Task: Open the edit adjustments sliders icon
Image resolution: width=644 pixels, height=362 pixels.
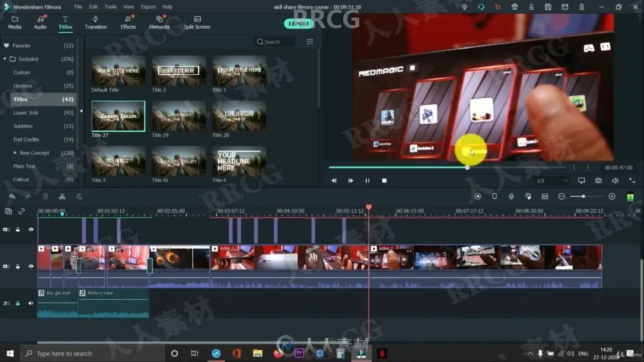Action: (79, 197)
